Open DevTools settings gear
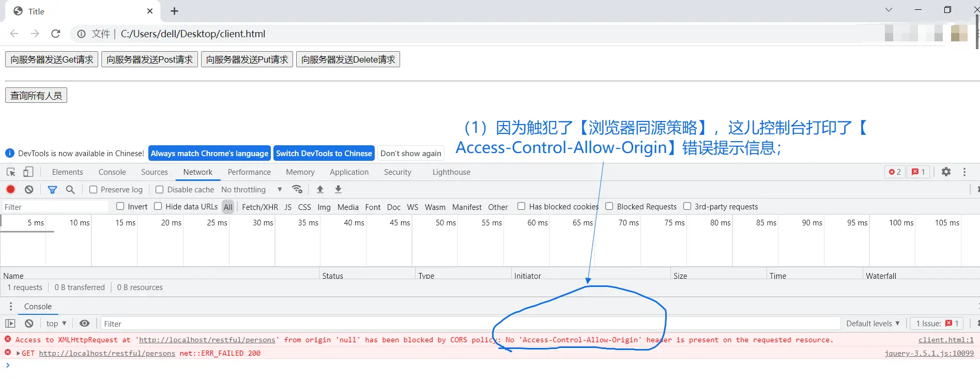 click(x=946, y=172)
